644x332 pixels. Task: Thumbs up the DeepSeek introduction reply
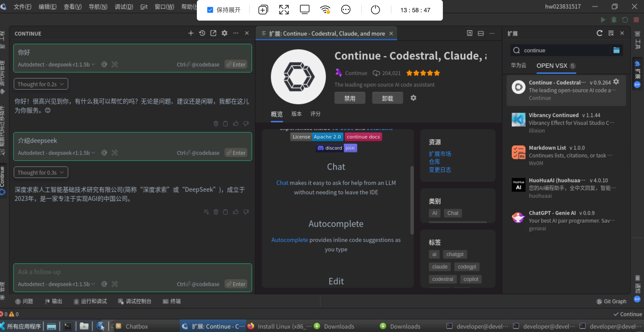235,212
